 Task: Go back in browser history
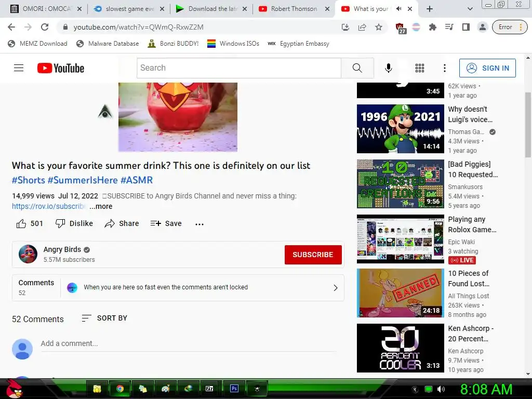[x=11, y=27]
